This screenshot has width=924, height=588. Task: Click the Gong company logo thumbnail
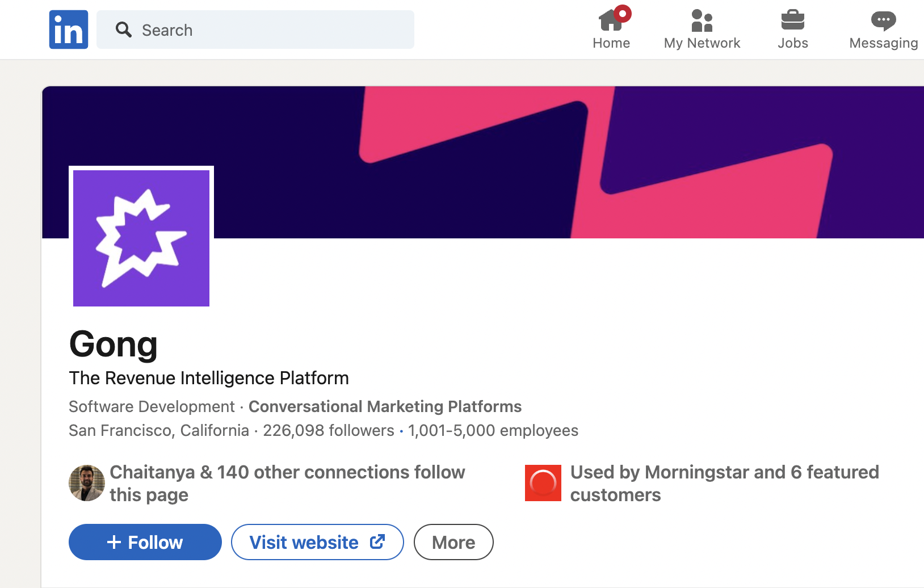(x=141, y=238)
